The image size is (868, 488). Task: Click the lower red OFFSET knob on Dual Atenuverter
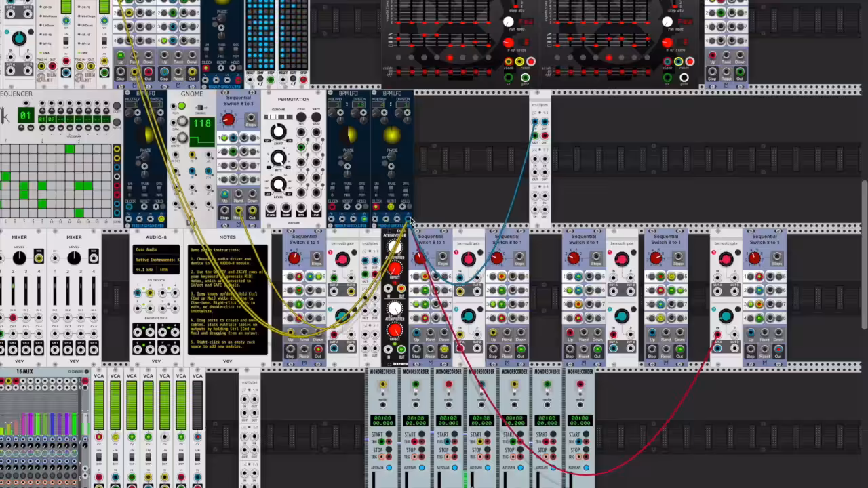(x=394, y=331)
